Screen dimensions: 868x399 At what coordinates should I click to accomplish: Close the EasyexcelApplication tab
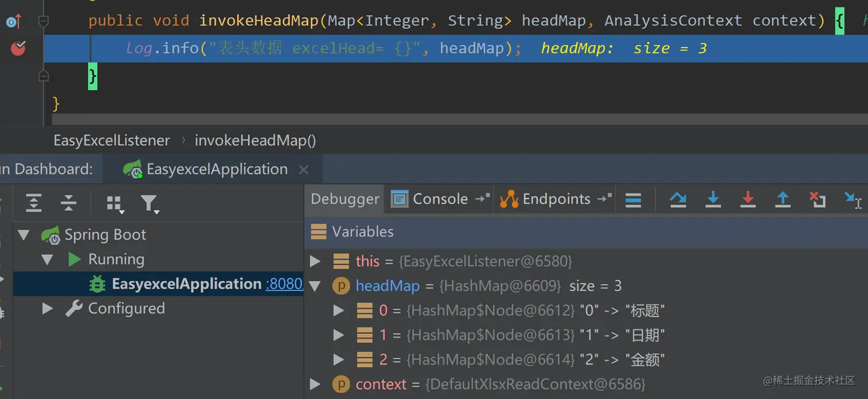tap(304, 170)
